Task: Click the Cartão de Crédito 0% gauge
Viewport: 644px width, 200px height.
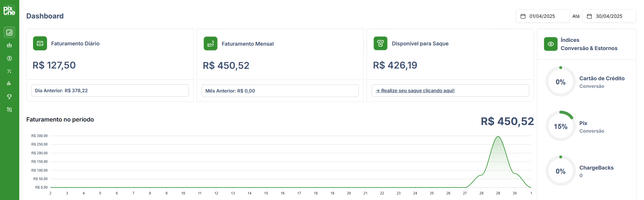Action: [560, 82]
